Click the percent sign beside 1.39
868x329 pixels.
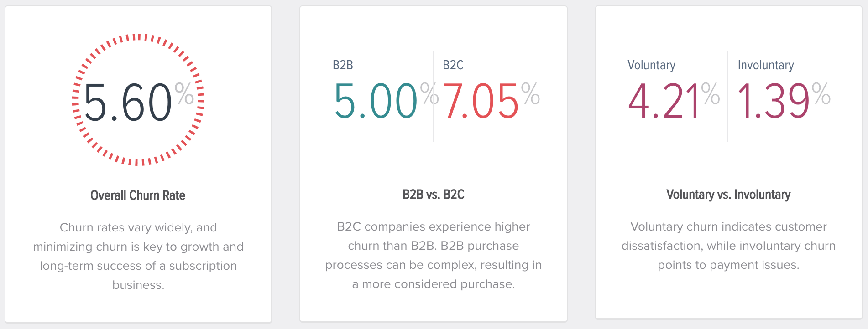tap(821, 93)
